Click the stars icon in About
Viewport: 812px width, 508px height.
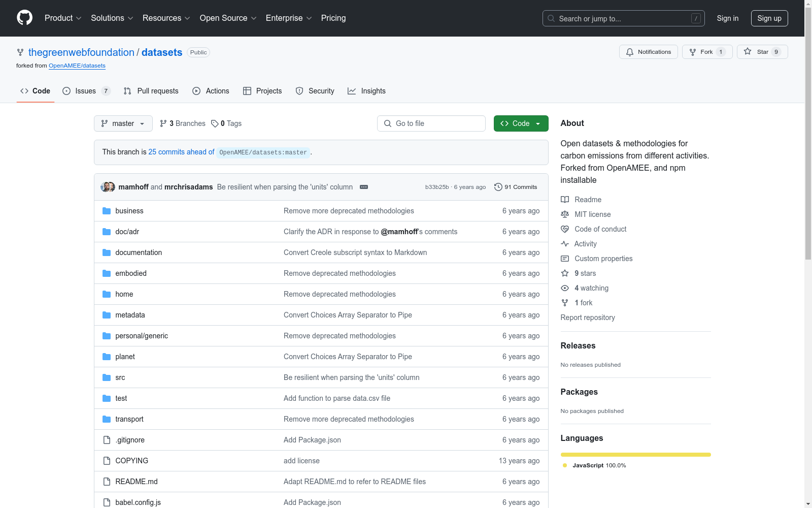(x=565, y=273)
